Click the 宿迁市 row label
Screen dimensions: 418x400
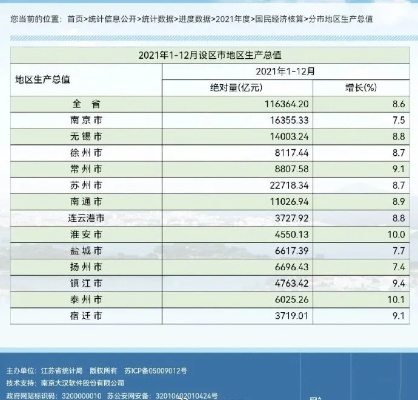86,316
